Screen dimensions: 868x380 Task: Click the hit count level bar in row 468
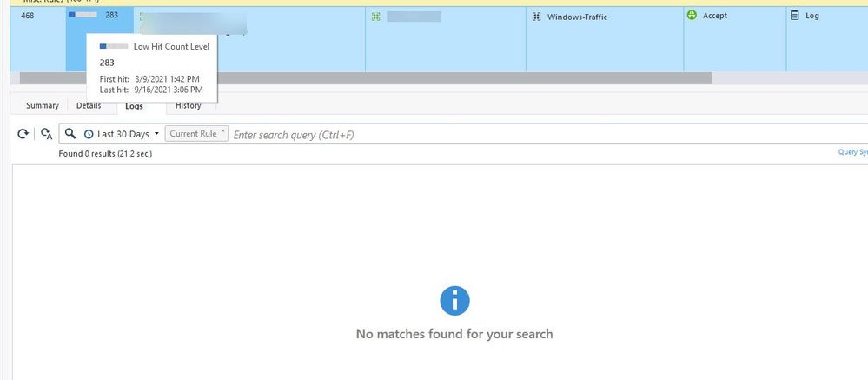tap(83, 15)
